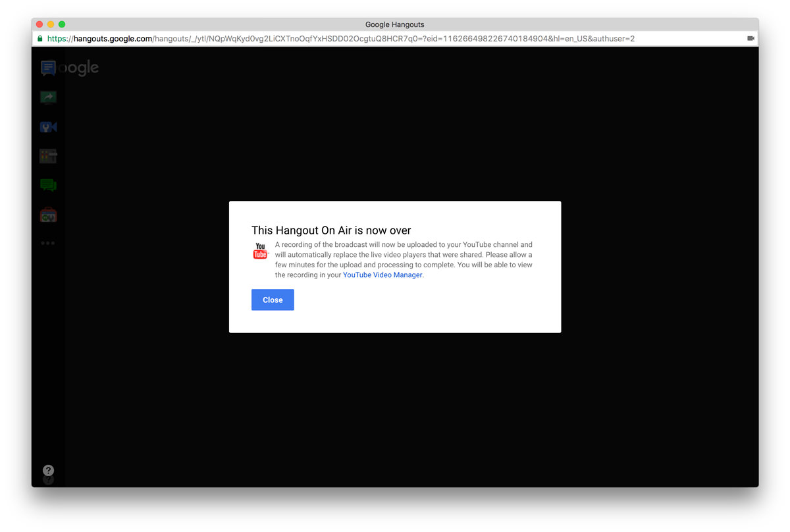Minimize window using the yellow button
The height and width of the screenshot is (532, 790).
(51, 24)
